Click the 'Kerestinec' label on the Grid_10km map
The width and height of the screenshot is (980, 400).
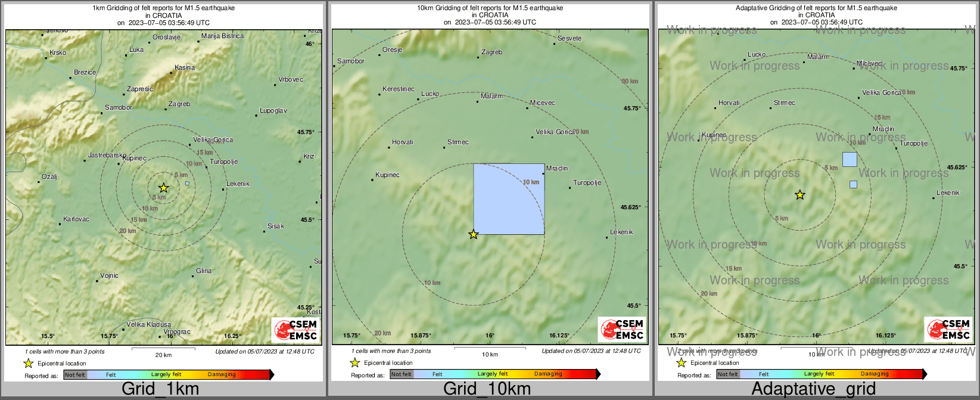[x=399, y=89]
